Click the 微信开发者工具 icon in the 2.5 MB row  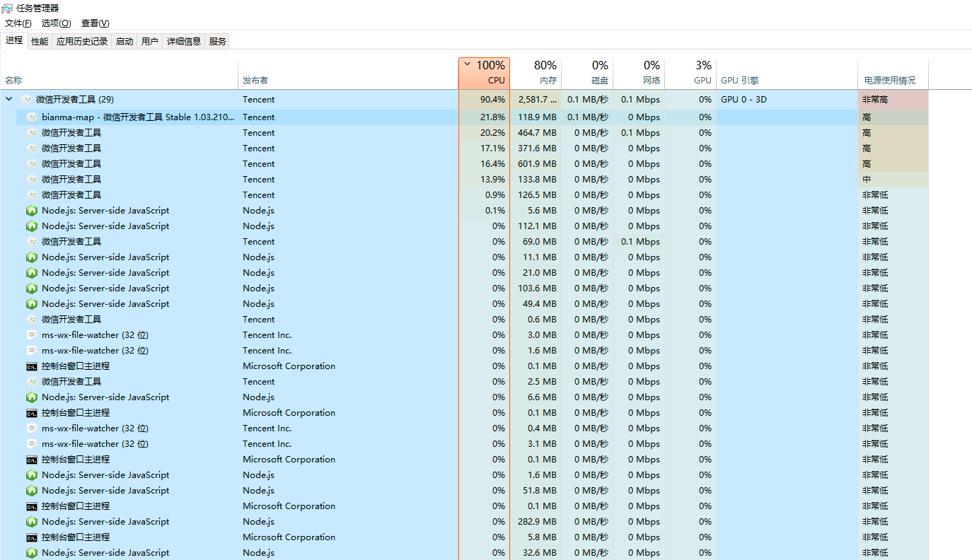point(31,382)
